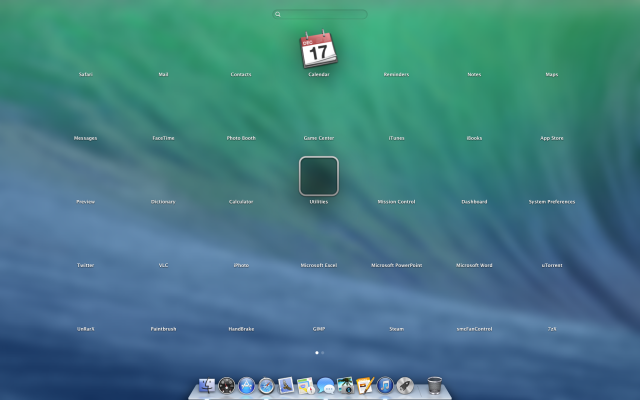Select the Calculator app label
This screenshot has width=640, height=400.
point(241,202)
